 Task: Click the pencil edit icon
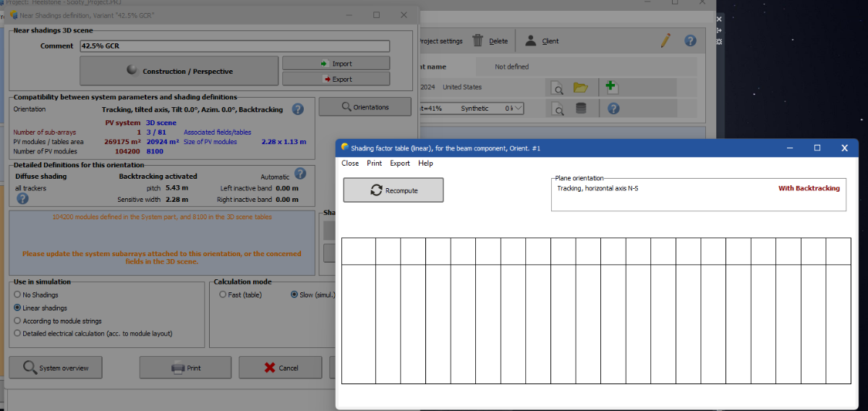coord(665,41)
